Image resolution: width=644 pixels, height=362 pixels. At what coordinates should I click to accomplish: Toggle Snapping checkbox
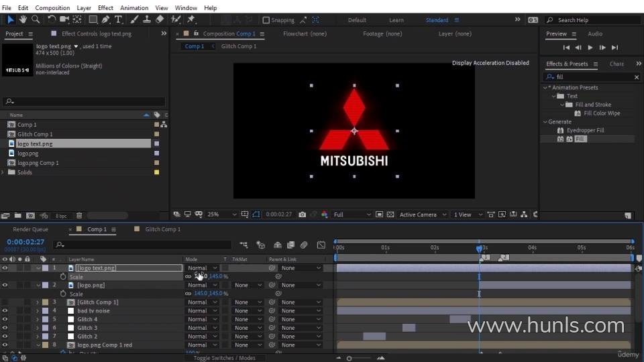266,19
